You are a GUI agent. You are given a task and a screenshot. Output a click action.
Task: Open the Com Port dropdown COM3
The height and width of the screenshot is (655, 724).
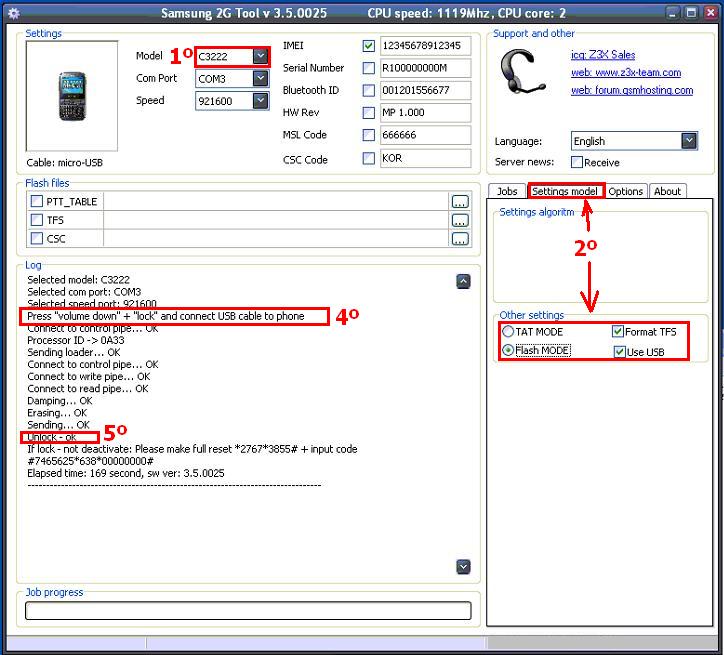[260, 78]
